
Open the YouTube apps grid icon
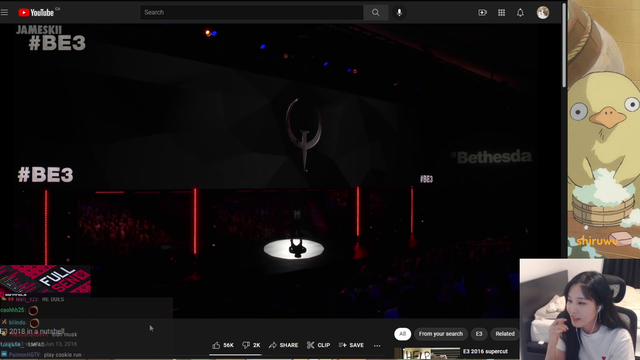501,13
